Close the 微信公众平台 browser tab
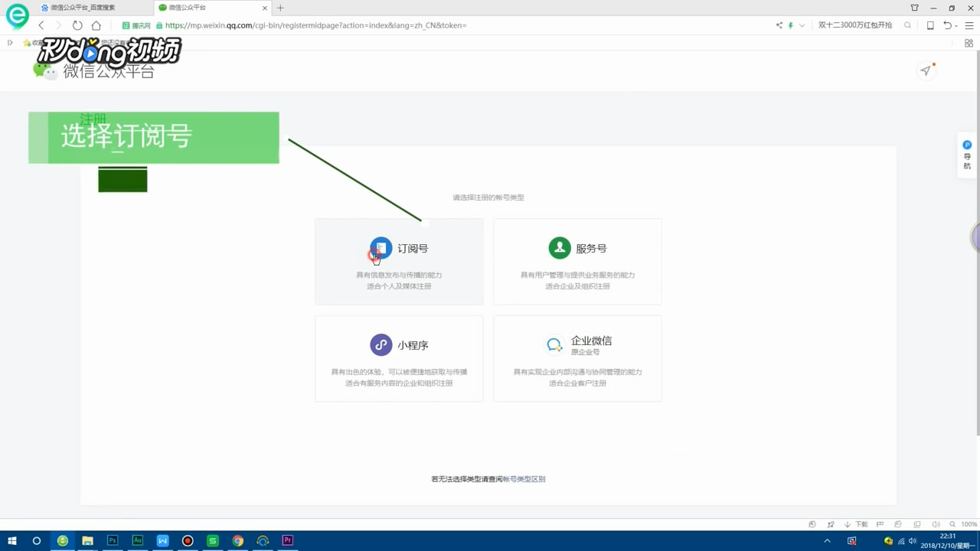The width and height of the screenshot is (980, 551). click(x=265, y=8)
